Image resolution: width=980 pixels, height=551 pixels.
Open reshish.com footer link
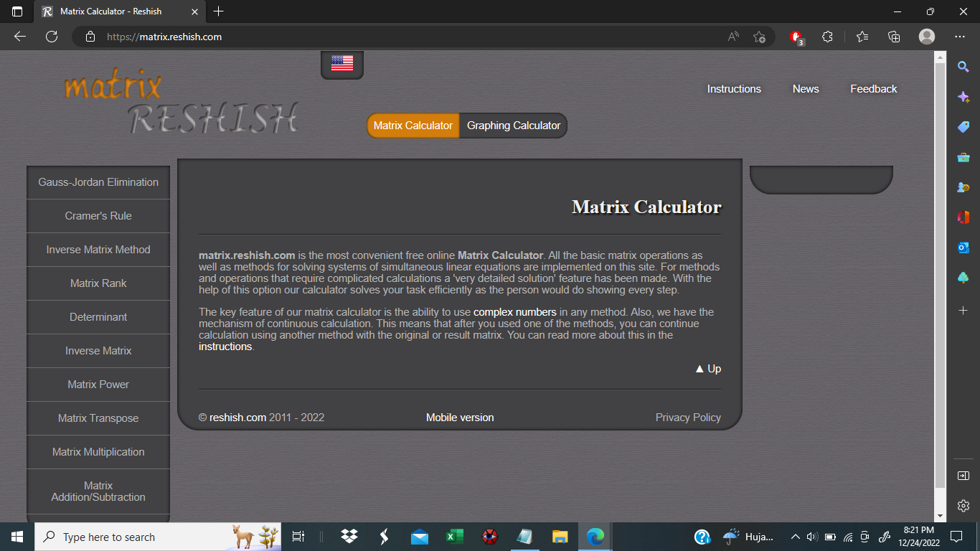click(x=237, y=418)
